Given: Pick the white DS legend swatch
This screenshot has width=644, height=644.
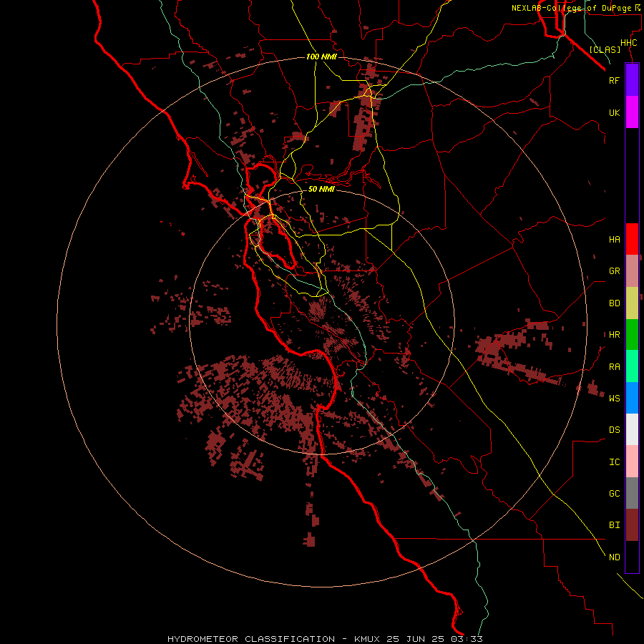Looking at the screenshot, I should coord(632,429).
